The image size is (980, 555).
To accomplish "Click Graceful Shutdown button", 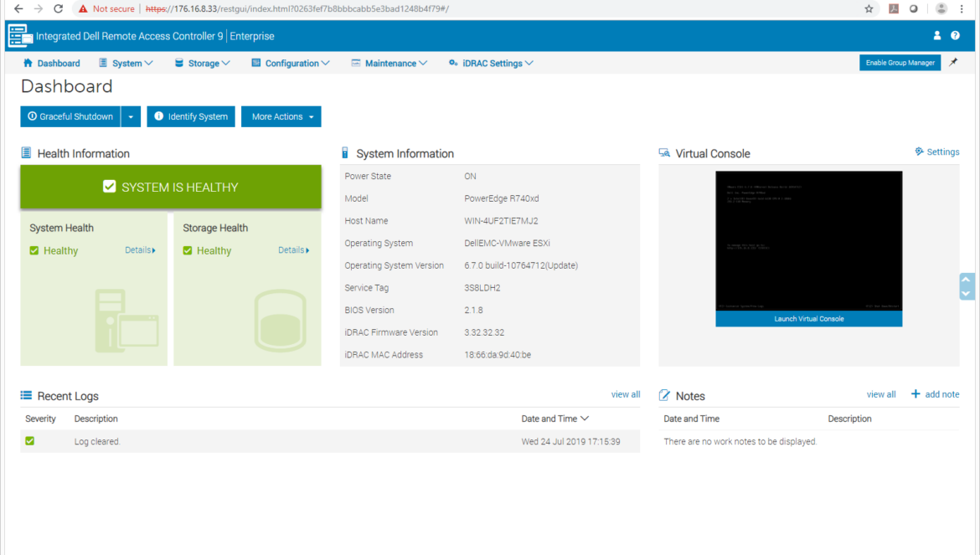I will coord(70,116).
